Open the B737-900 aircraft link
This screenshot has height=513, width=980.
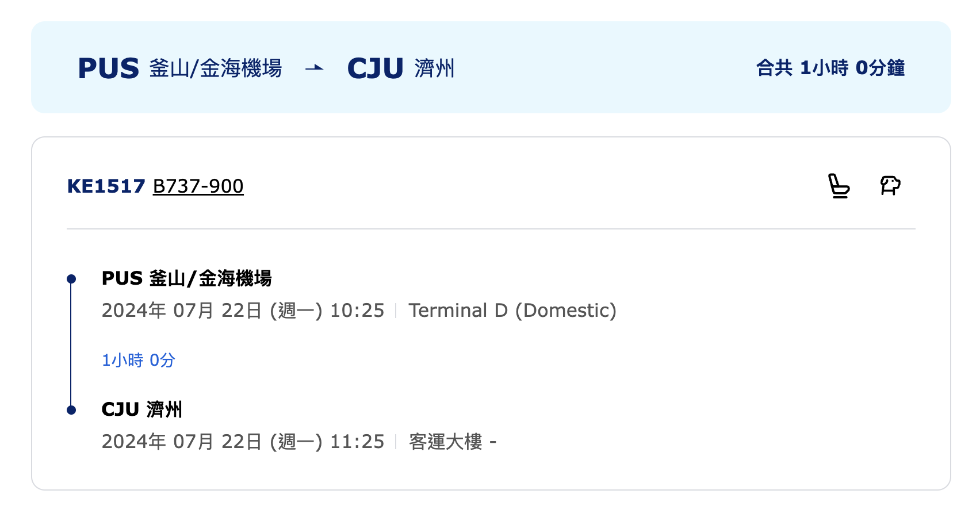(x=198, y=186)
